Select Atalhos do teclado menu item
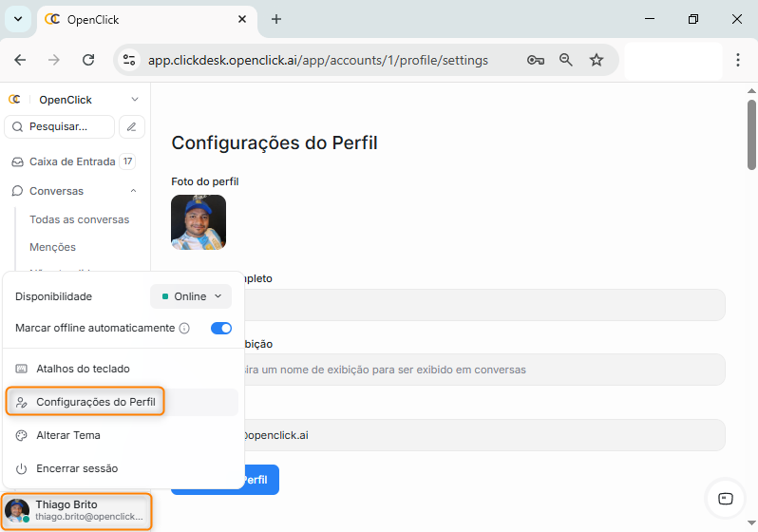 coord(83,369)
